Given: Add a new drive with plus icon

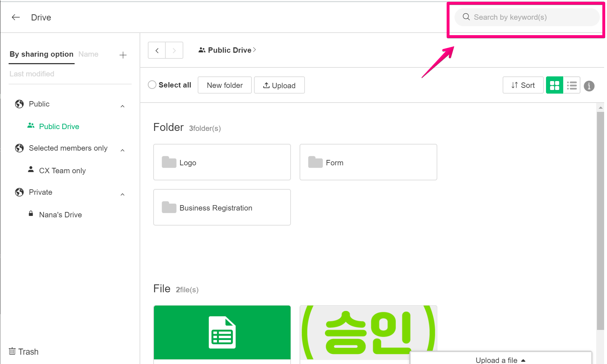Looking at the screenshot, I should pos(123,55).
